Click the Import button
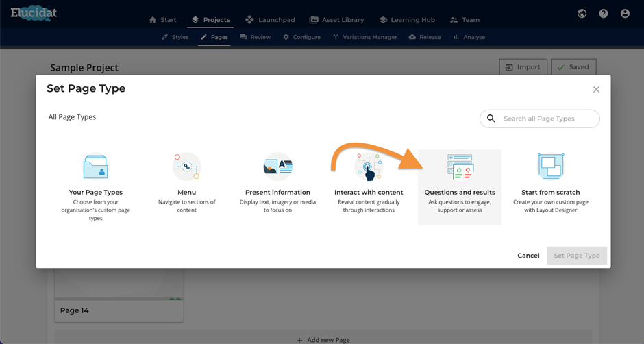This screenshot has width=644, height=344. coord(523,67)
